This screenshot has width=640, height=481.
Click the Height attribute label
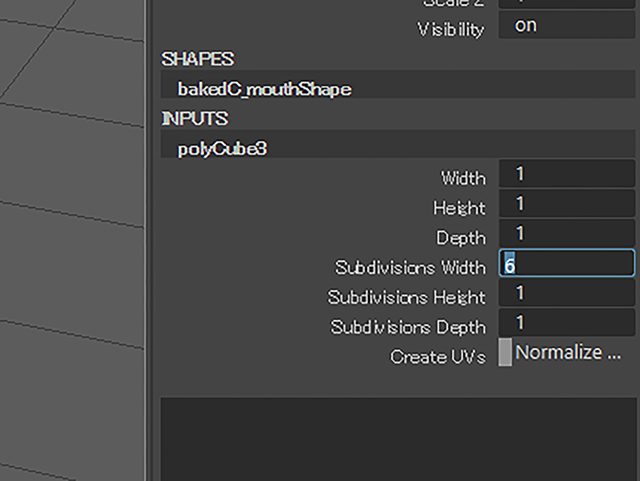pyautogui.click(x=460, y=208)
